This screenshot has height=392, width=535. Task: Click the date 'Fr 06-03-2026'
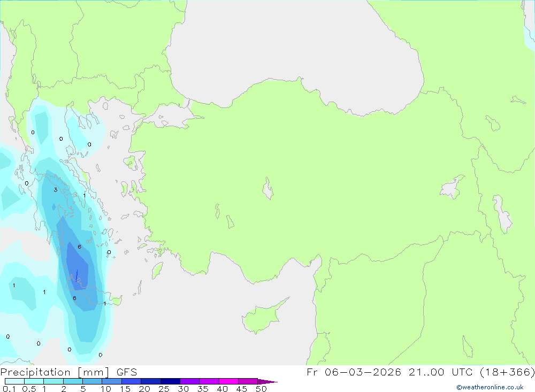pos(354,372)
